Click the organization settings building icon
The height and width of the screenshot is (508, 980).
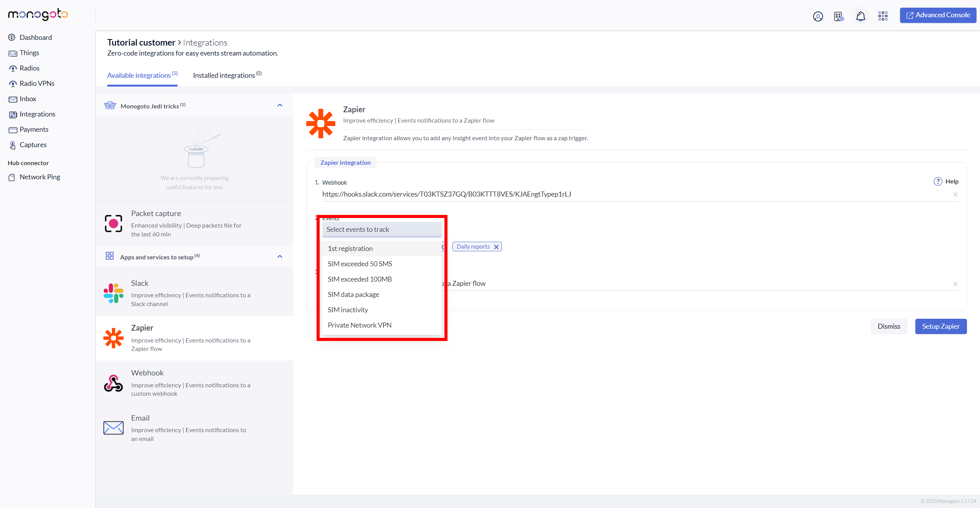coord(838,16)
